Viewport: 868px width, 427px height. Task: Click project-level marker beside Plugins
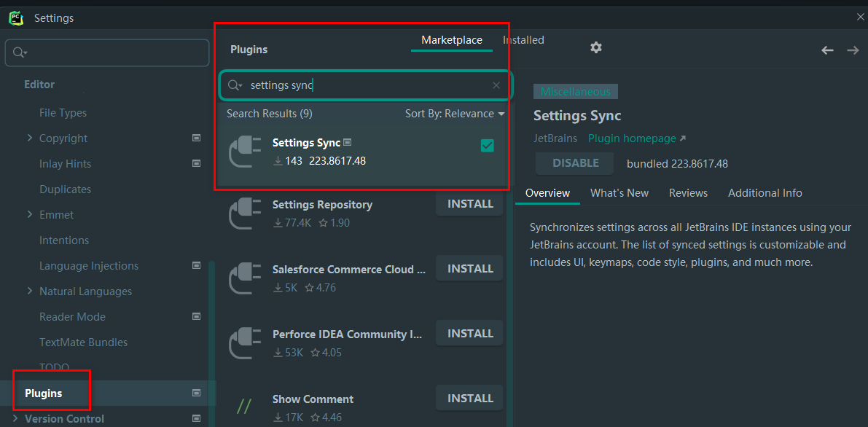tap(196, 393)
